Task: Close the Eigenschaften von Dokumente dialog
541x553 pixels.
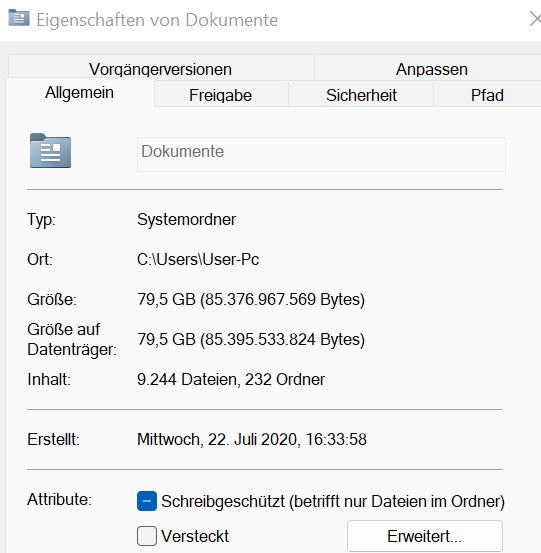Action: click(535, 19)
